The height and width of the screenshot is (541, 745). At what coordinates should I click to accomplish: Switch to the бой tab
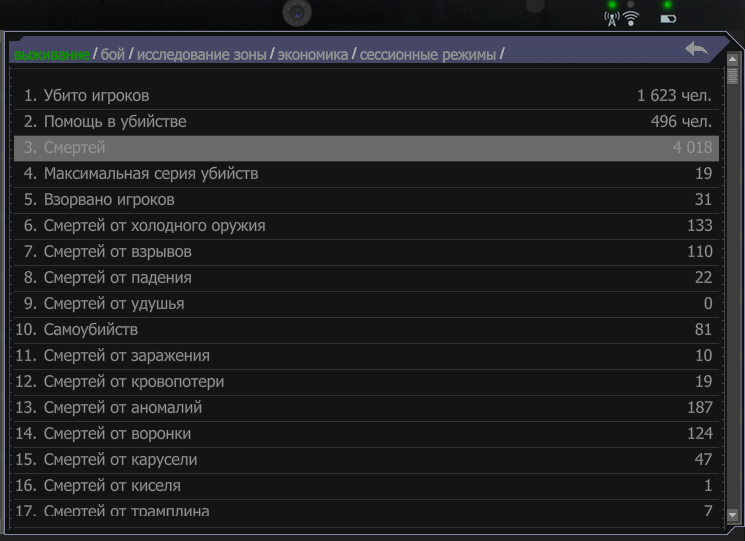pyautogui.click(x=113, y=55)
